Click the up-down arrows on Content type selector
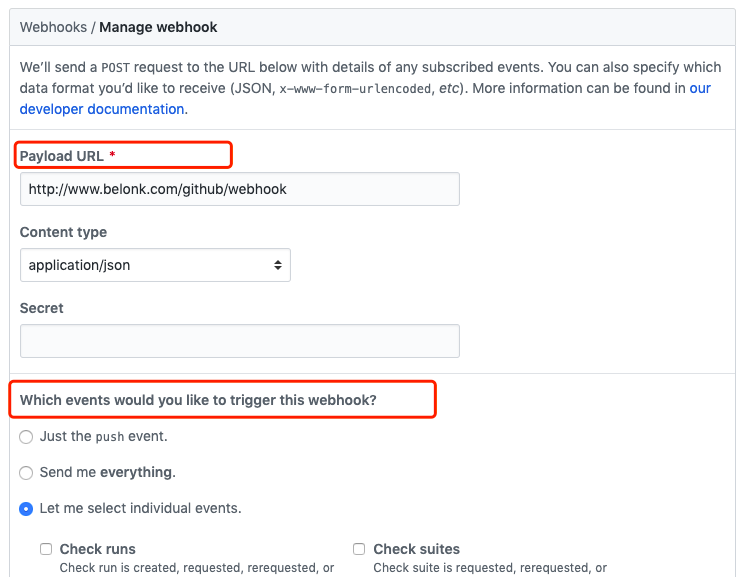 tap(278, 265)
